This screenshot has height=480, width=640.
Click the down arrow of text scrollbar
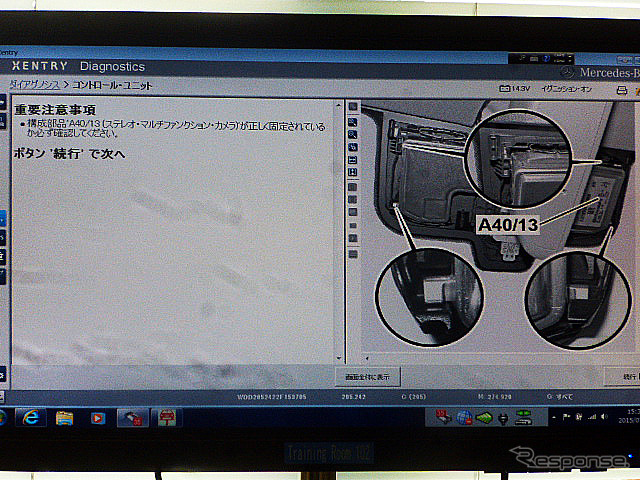pyautogui.click(x=339, y=358)
